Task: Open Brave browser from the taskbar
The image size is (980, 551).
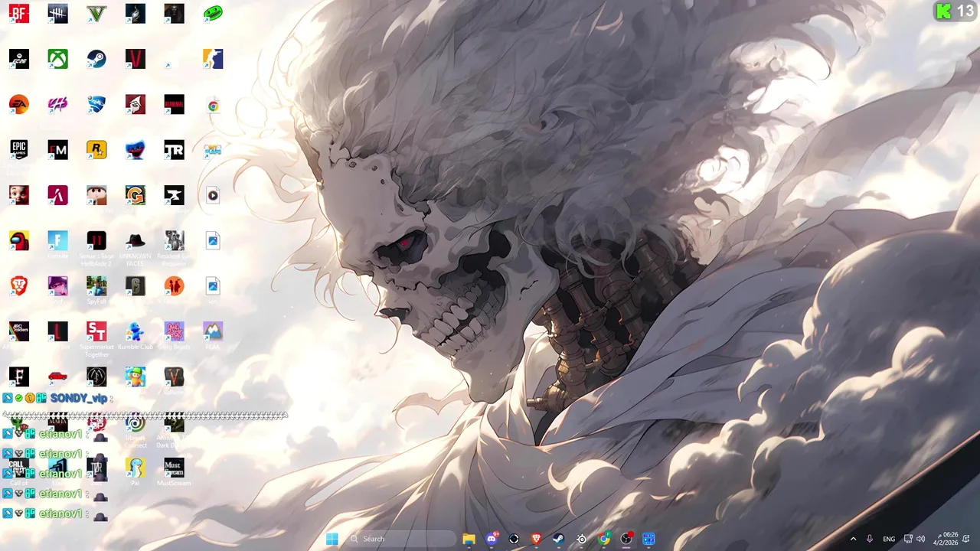Action: [x=536, y=539]
